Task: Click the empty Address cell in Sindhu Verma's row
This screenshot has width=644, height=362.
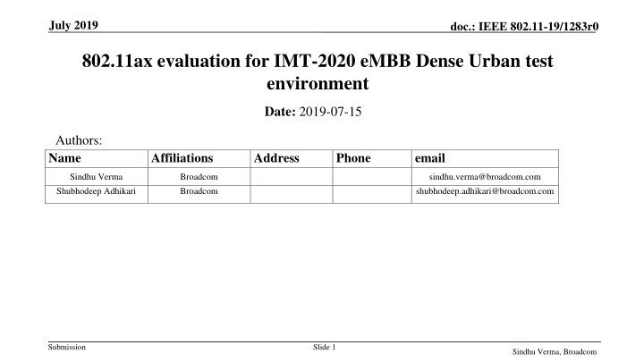Action: click(x=292, y=176)
